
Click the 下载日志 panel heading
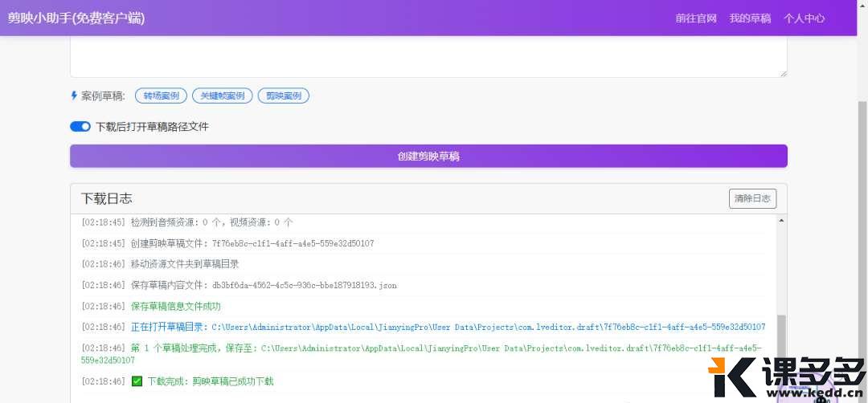click(107, 198)
